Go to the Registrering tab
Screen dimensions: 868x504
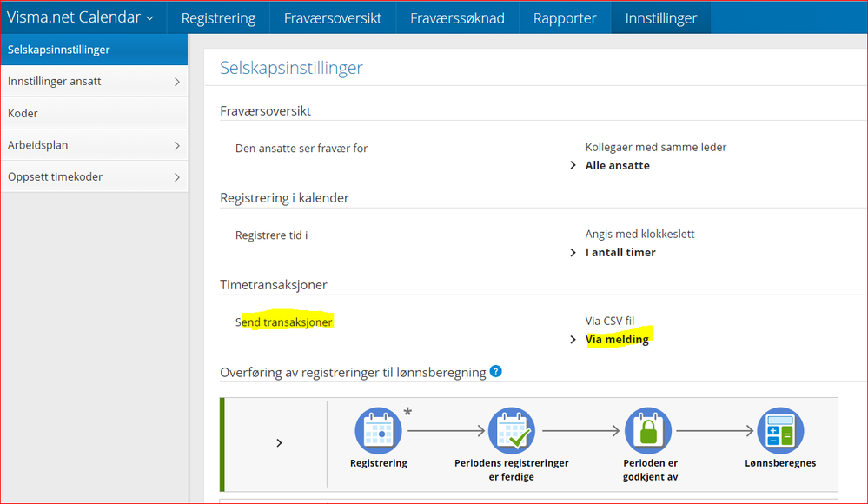[x=218, y=17]
